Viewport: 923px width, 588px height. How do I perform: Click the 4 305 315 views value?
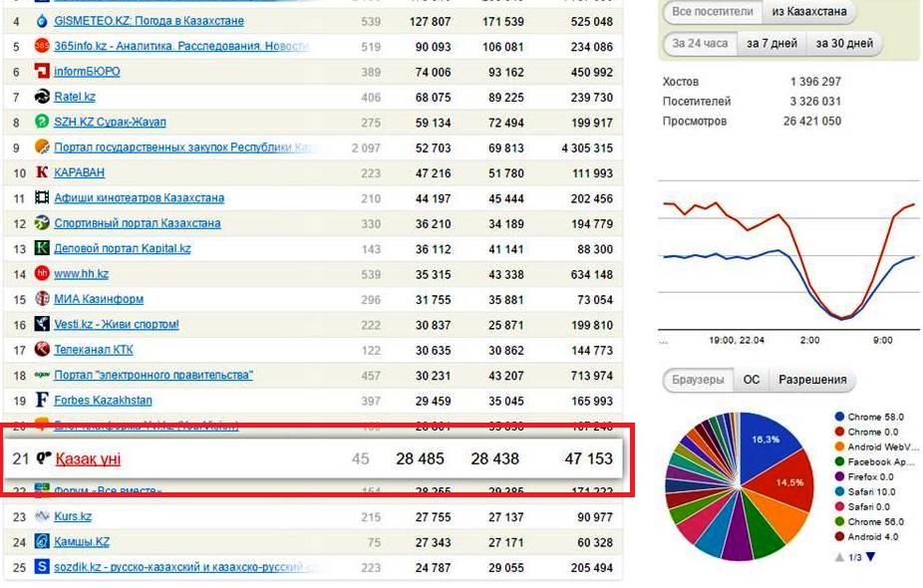coord(587,147)
